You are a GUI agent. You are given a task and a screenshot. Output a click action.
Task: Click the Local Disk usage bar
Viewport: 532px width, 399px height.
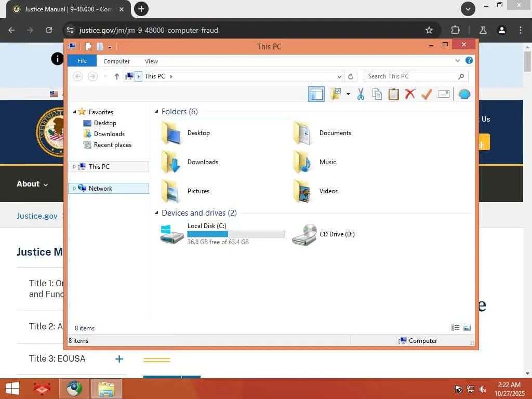pos(236,234)
